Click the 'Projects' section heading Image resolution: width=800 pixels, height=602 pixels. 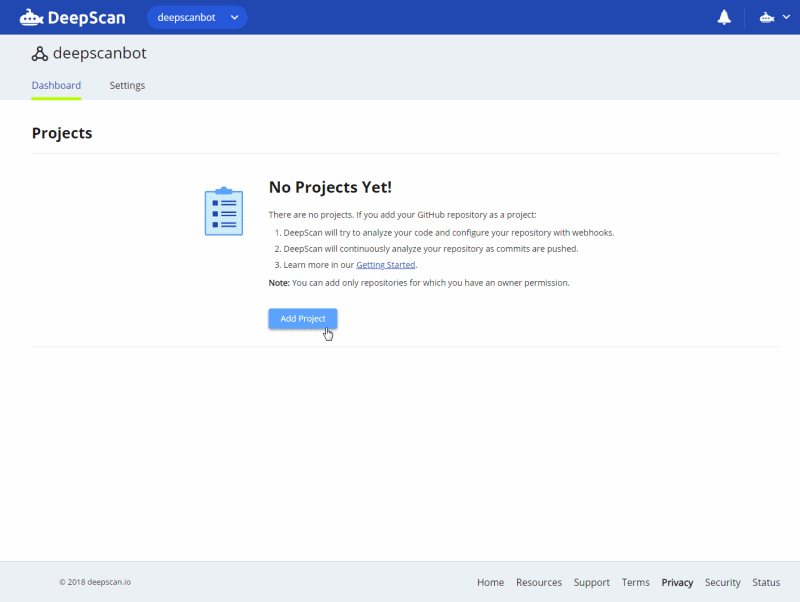[62, 133]
